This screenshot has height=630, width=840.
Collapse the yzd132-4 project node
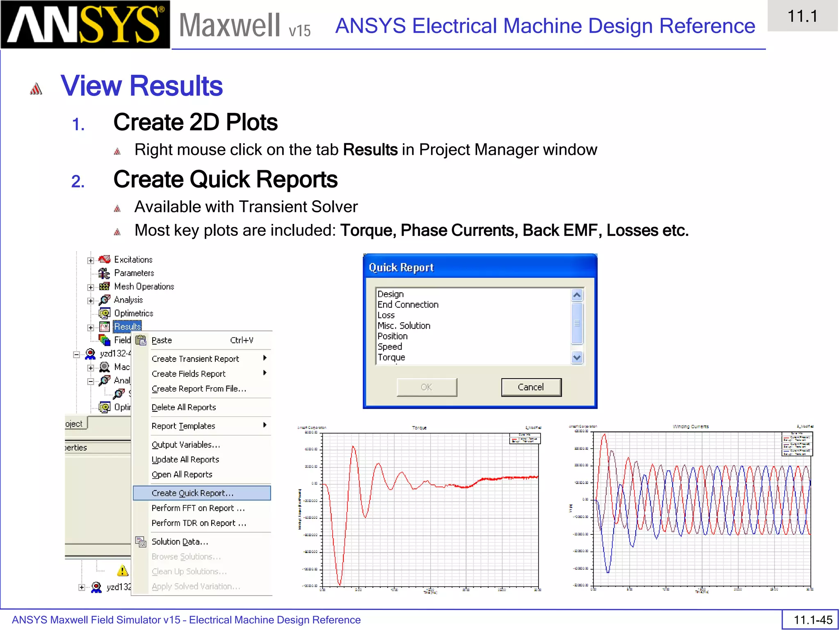[76, 354]
